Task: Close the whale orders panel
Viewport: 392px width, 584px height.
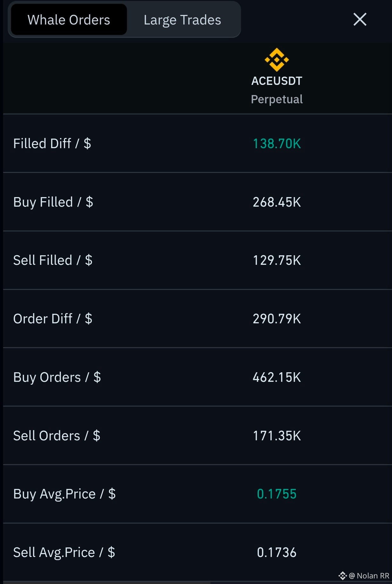Action: [x=360, y=19]
